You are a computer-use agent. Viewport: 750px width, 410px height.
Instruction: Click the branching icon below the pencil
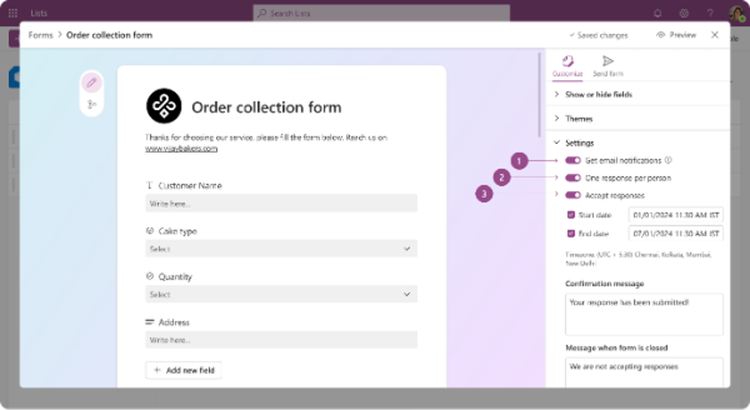tap(91, 104)
